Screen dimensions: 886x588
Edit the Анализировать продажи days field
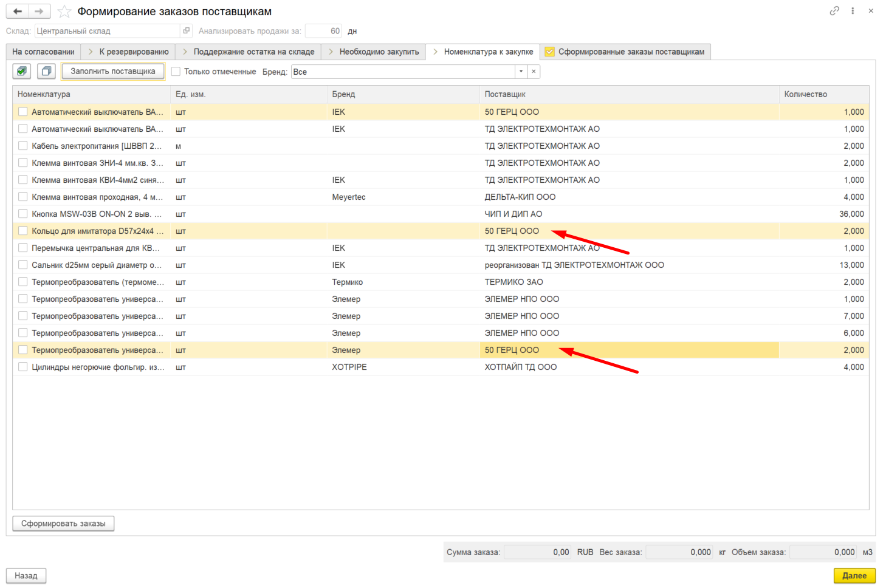[x=323, y=31]
